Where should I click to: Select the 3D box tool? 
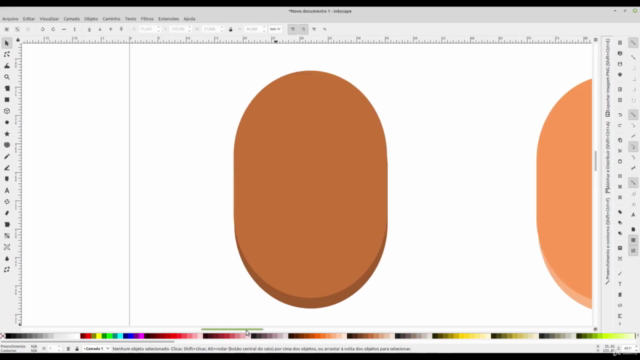7,111
